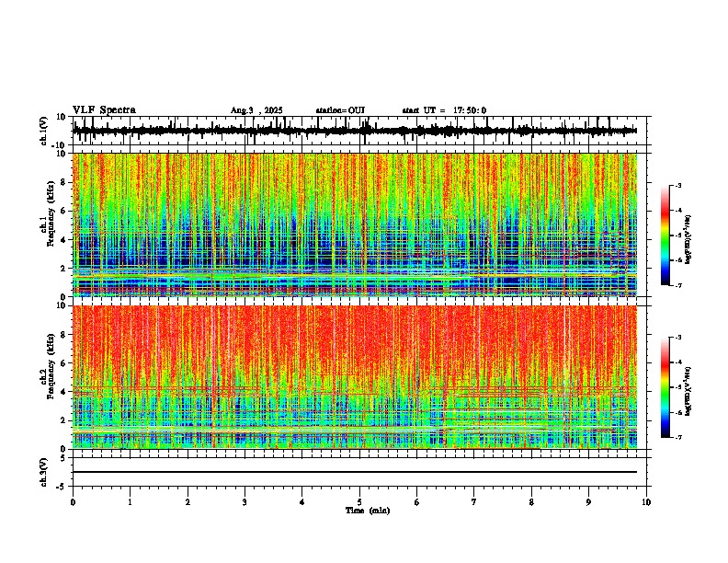
Task: Select the date label "Aug.3 , 2025"
Action: [256, 110]
